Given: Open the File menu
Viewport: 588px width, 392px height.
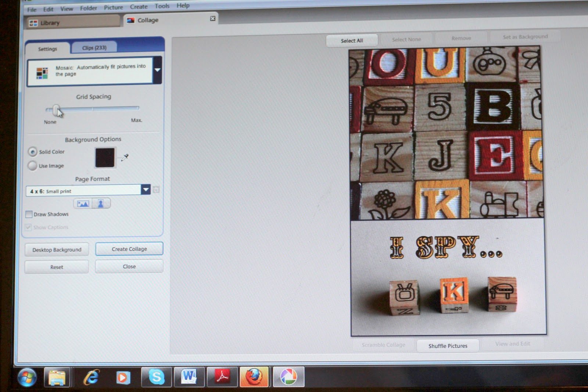Looking at the screenshot, I should (x=32, y=10).
